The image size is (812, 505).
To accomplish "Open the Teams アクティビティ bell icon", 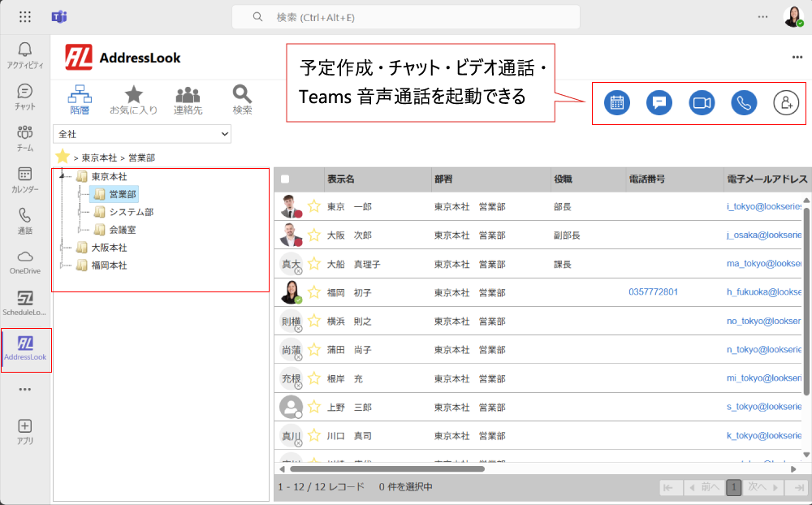I will [25, 54].
